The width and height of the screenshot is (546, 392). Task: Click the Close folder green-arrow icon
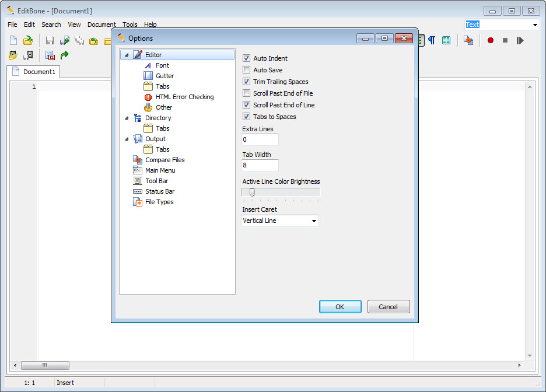click(94, 41)
